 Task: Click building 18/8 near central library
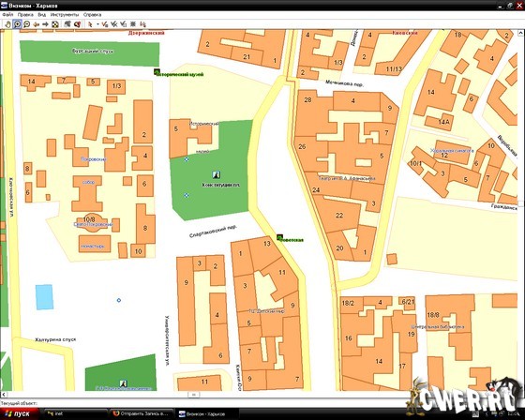coord(433,315)
